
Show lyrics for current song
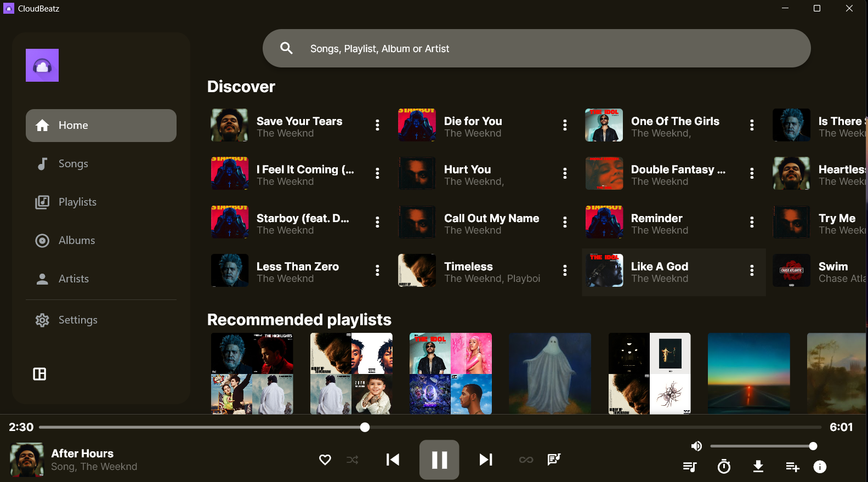pyautogui.click(x=554, y=460)
